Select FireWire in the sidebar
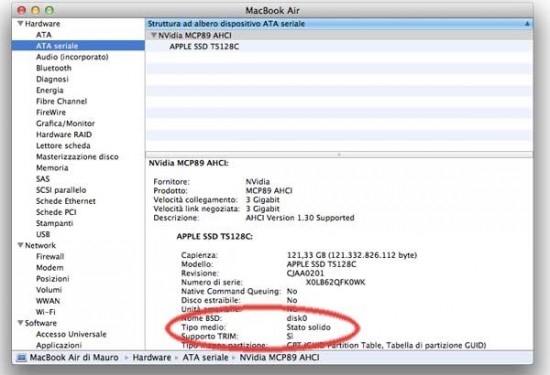550x375 pixels. point(51,112)
